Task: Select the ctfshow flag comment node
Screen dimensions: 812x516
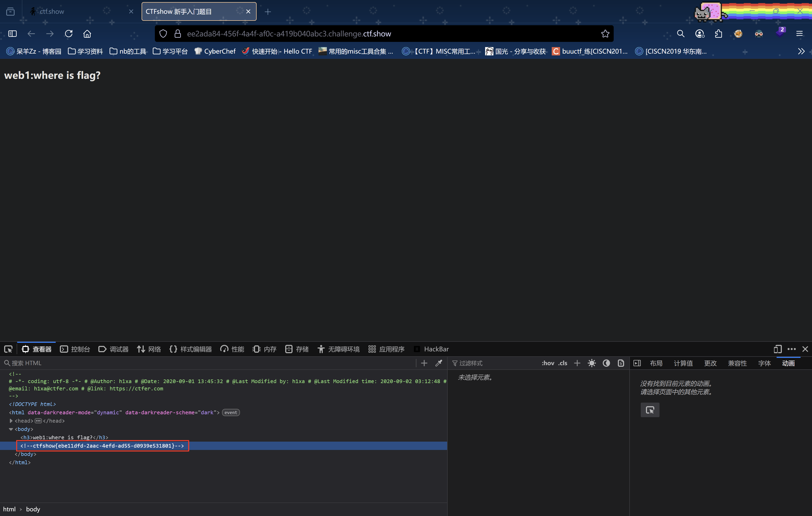Action: [102, 446]
